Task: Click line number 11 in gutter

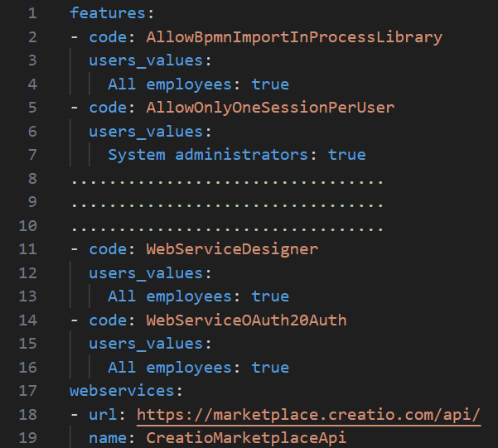Action: pyautogui.click(x=28, y=249)
